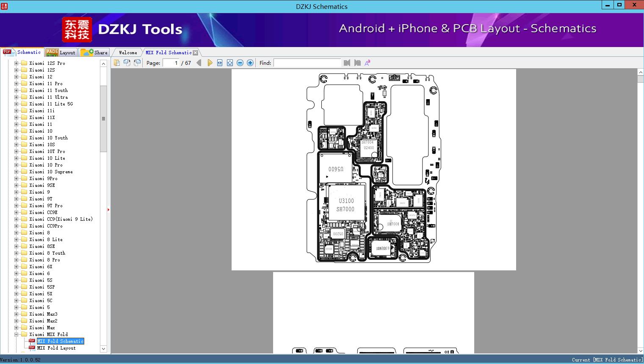Select the Xiaomi 11 Lite 5G folder

(51, 104)
